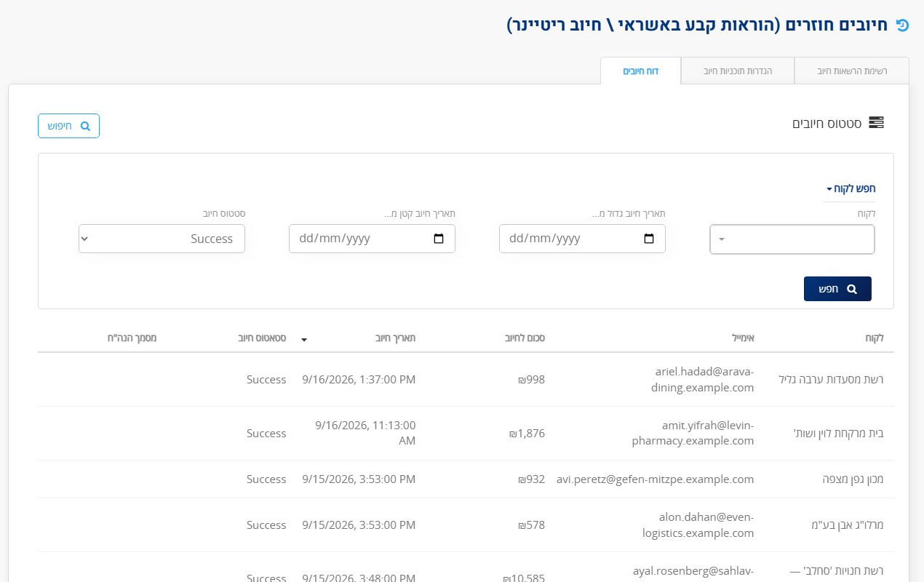
Task: Click the תאריך חיוב קטן מ date field
Action: click(372, 239)
